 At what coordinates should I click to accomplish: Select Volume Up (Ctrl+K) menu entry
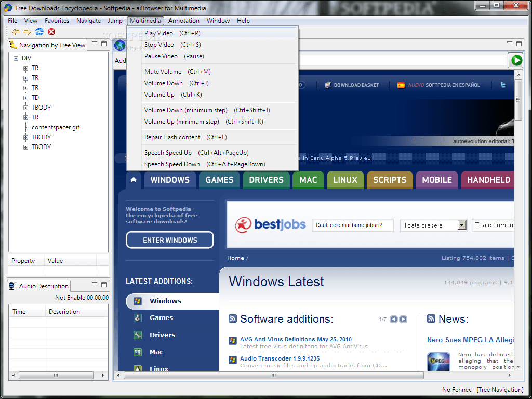pos(212,95)
